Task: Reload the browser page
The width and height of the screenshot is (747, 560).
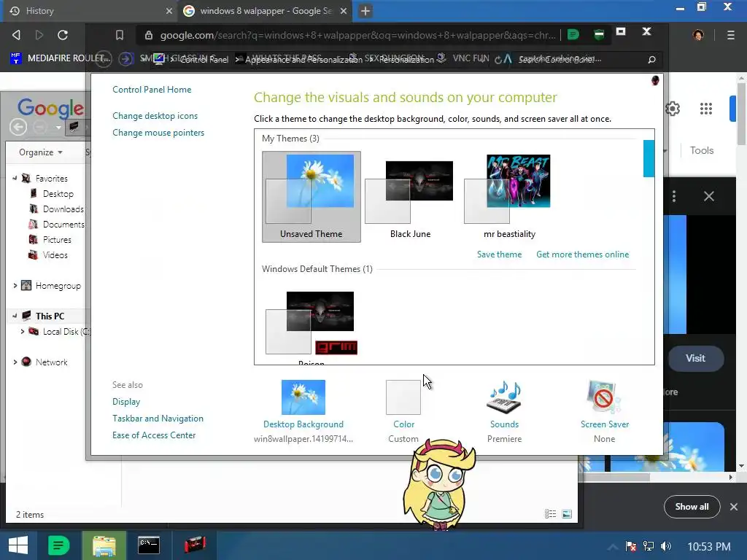Action: click(x=63, y=35)
